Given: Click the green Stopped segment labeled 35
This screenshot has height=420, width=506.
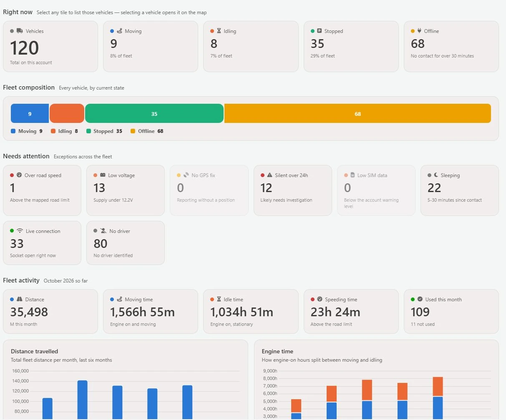Looking at the screenshot, I should click(x=154, y=113).
